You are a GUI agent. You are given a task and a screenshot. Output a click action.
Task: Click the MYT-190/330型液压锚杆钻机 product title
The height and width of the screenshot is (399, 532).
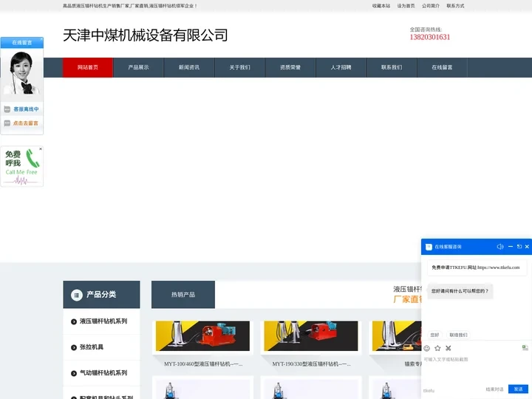[x=311, y=364]
